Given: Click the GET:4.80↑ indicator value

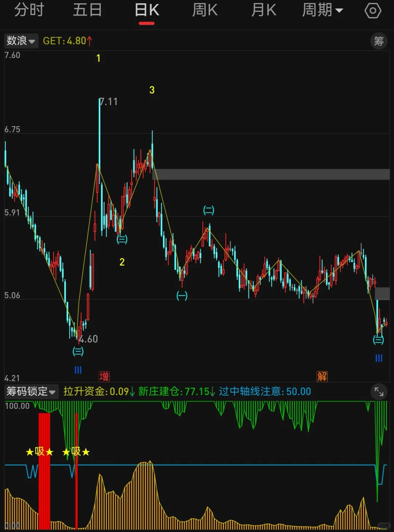Looking at the screenshot, I should [x=67, y=41].
